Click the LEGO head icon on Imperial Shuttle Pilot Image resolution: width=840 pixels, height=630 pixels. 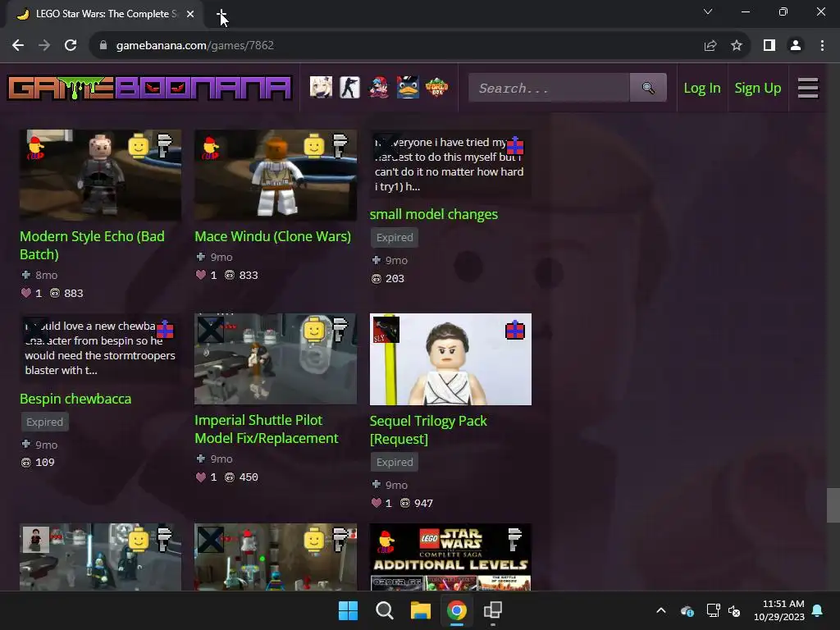tap(314, 330)
